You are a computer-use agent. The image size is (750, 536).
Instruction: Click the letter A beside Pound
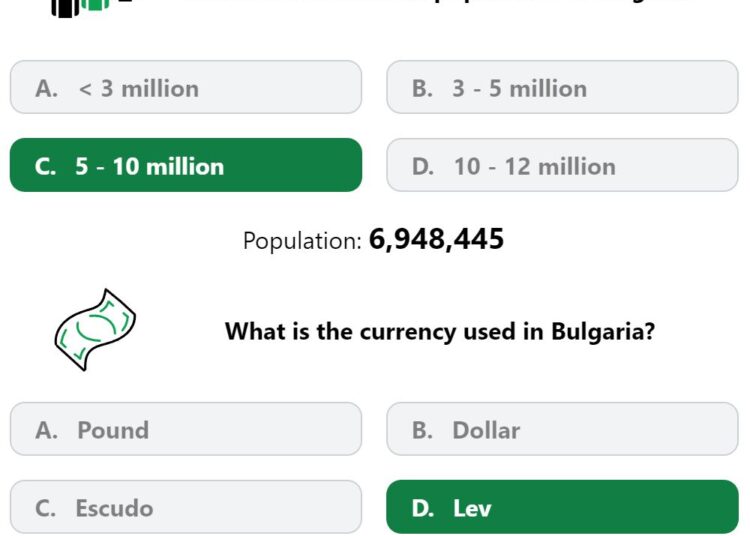click(x=46, y=430)
